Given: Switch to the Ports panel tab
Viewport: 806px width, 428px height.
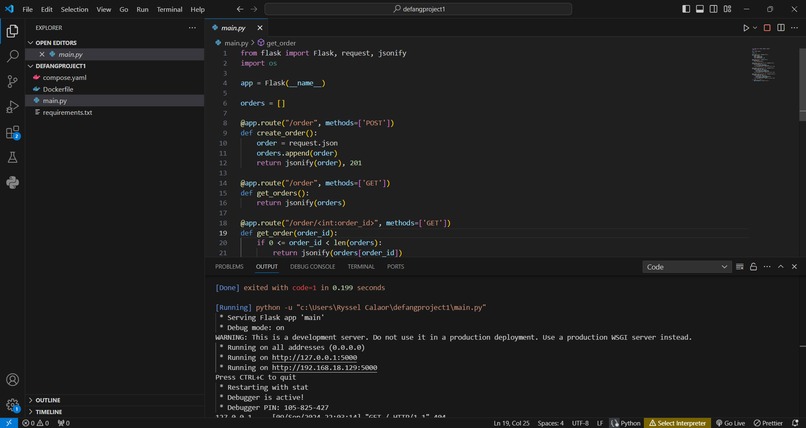Looking at the screenshot, I should [396, 267].
